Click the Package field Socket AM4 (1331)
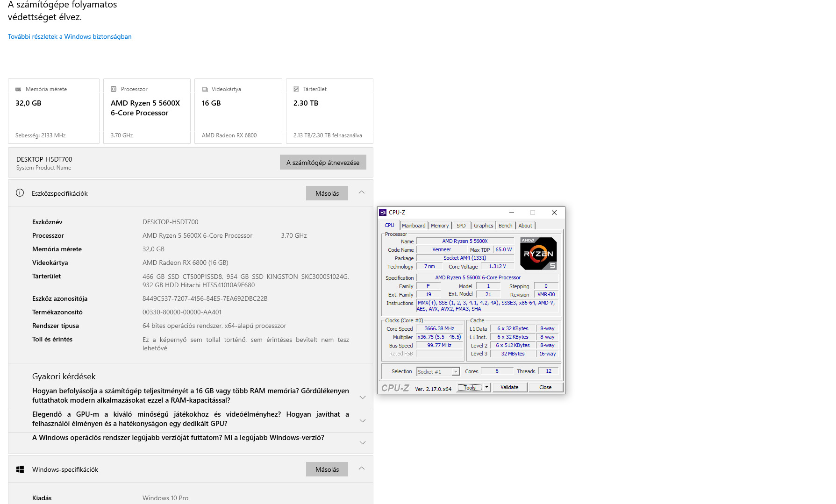 pos(465,258)
